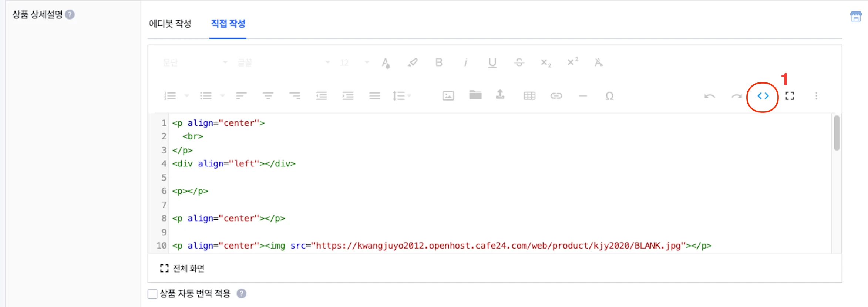The width and height of the screenshot is (868, 307).
Task: Open the more options vertical dots menu
Action: [x=816, y=96]
